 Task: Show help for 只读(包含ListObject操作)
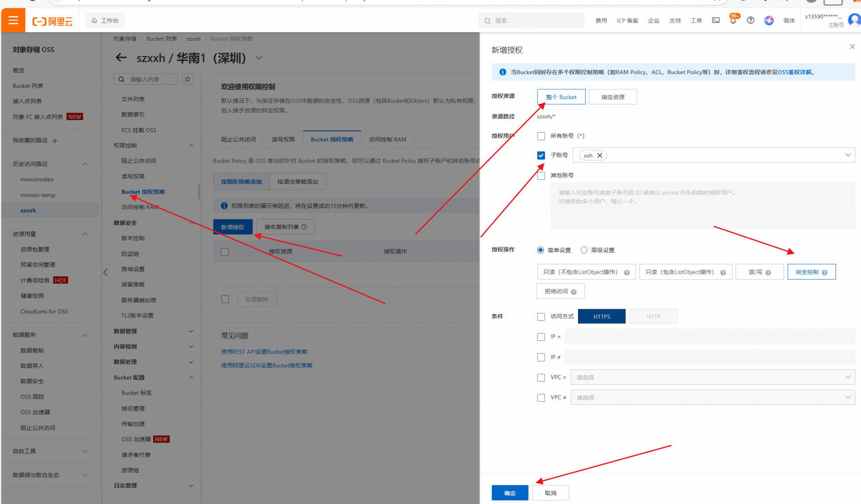tap(723, 272)
